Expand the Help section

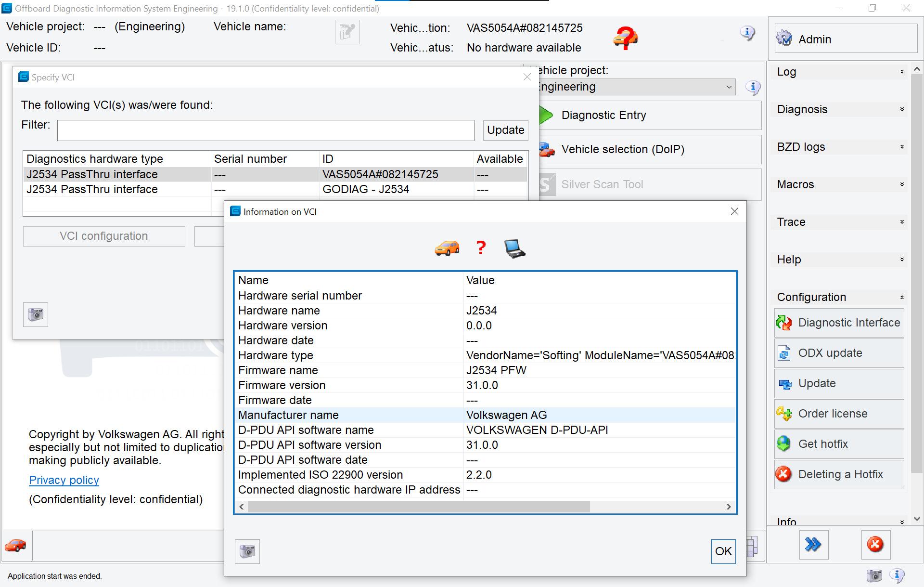tap(840, 260)
